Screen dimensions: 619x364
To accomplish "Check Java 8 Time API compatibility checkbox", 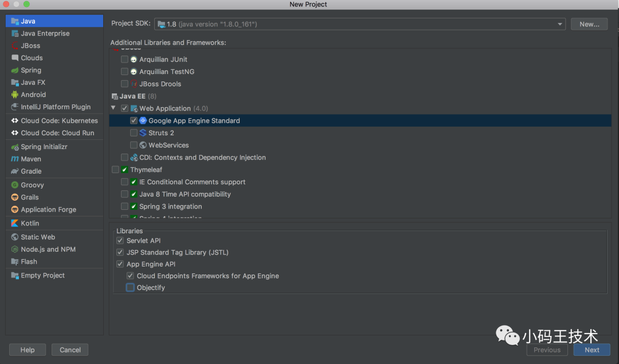I will click(x=124, y=194).
